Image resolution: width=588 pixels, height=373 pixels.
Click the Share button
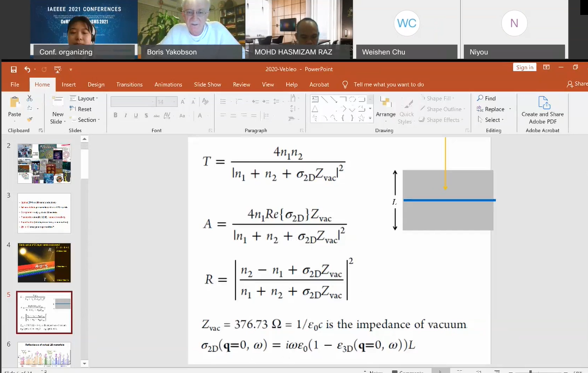click(578, 84)
